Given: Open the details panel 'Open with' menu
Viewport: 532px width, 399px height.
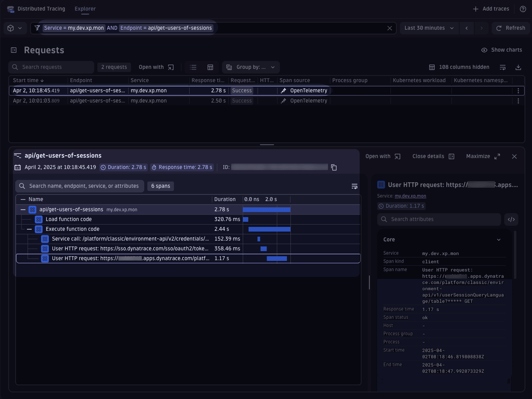Looking at the screenshot, I should coord(383,156).
